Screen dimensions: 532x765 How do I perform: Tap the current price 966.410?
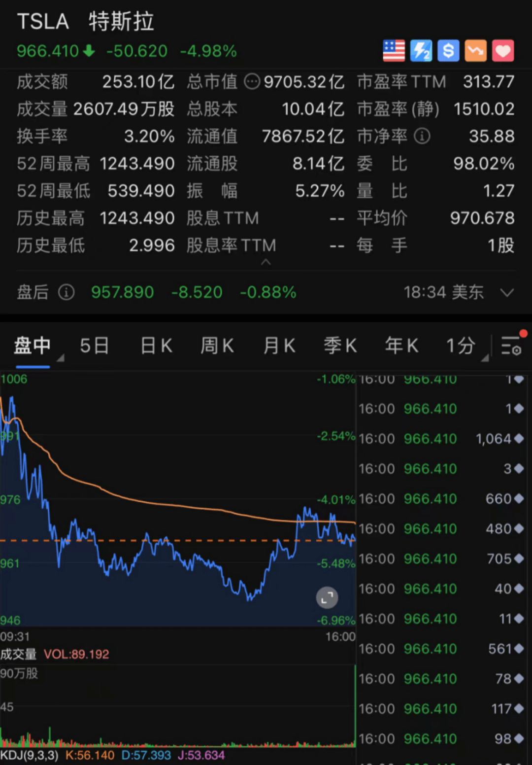tap(48, 51)
